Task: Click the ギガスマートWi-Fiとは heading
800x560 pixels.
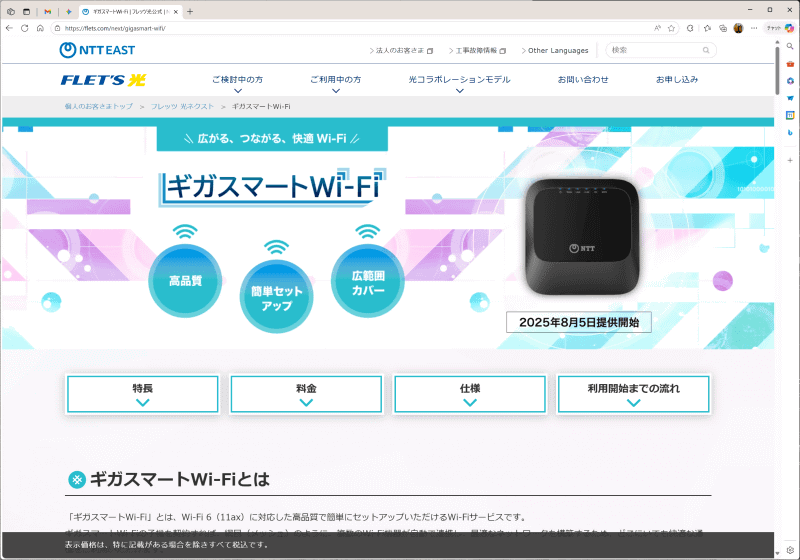Action: tap(180, 479)
